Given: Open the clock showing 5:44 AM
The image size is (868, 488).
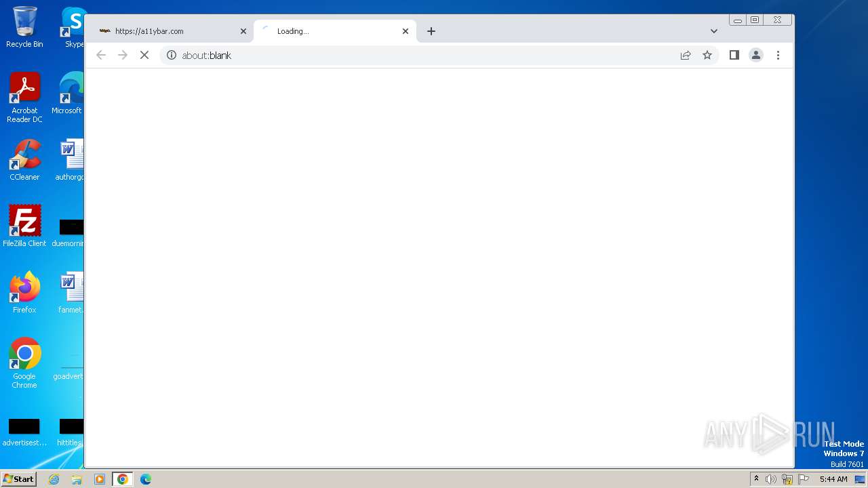Looking at the screenshot, I should tap(833, 479).
